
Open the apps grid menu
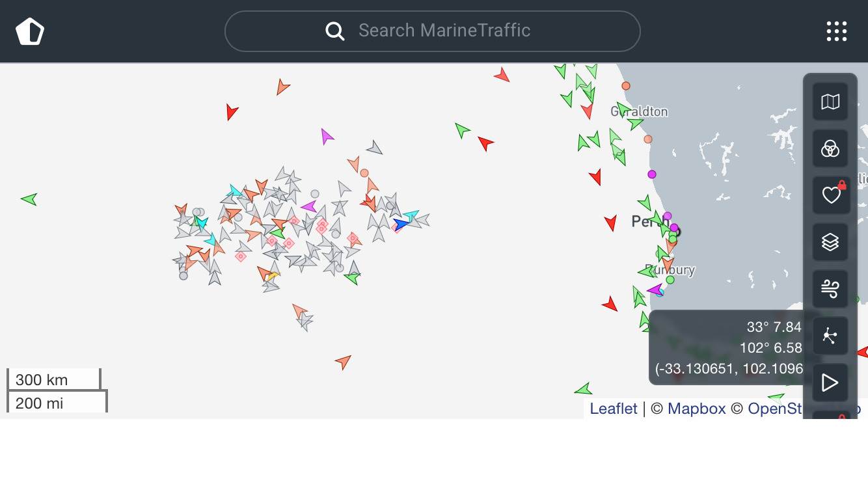pos(836,31)
